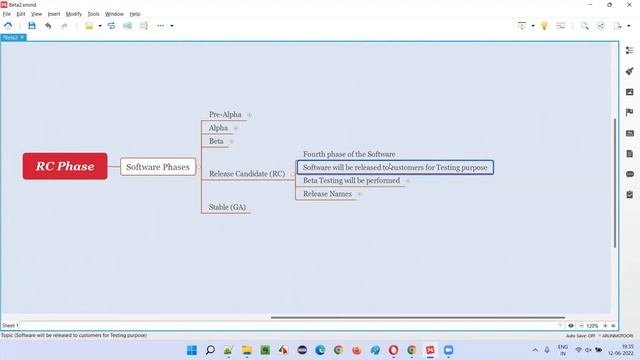Screen dimensions: 640x360
Task: Open the Format brush panel in sidebar
Action: point(629,71)
